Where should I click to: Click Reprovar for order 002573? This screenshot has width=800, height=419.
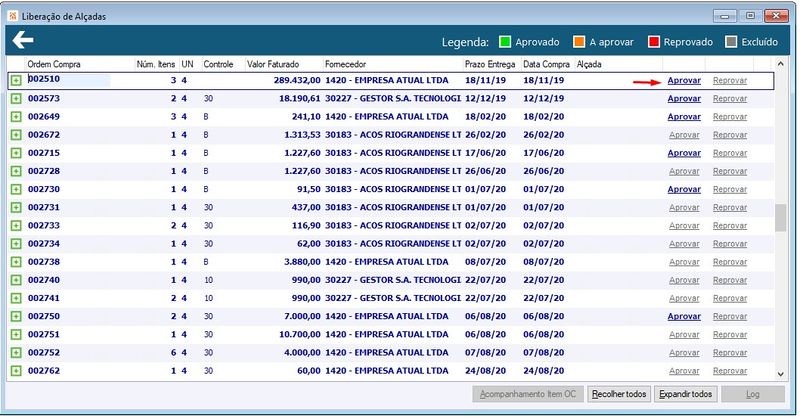[730, 98]
